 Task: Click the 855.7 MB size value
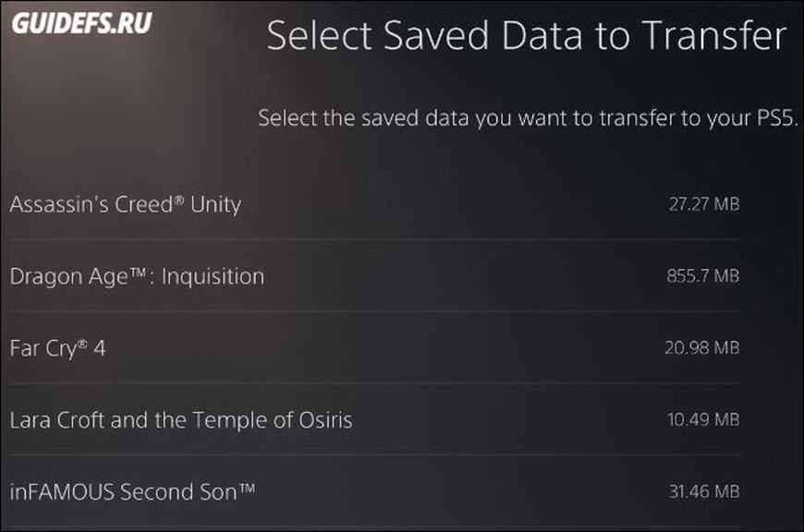(x=702, y=276)
